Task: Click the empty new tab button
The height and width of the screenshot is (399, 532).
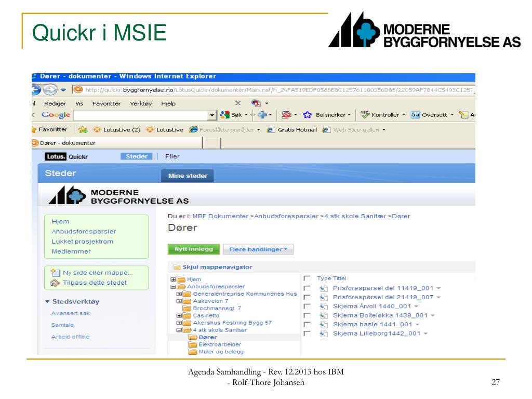Action: tap(212, 143)
